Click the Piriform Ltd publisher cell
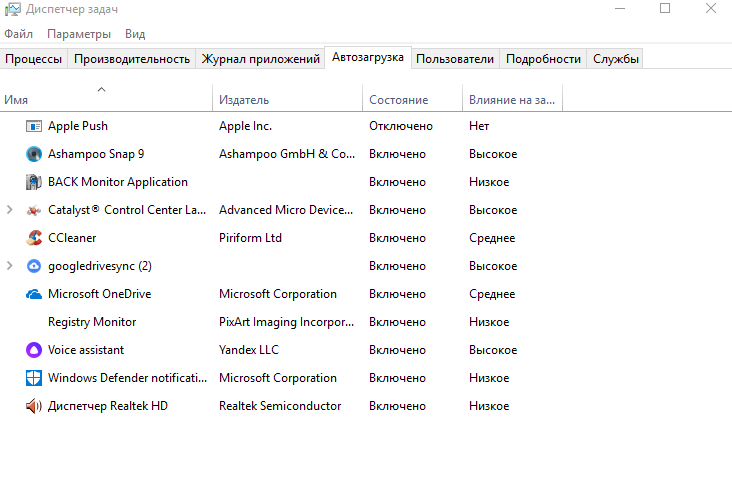Image resolution: width=732 pixels, height=481 pixels. (250, 238)
